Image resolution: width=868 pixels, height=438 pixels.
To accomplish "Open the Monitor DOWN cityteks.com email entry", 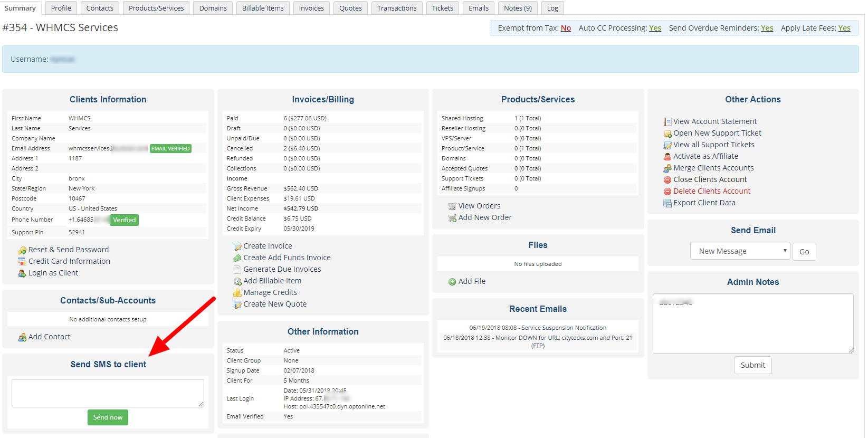I will pos(538,341).
